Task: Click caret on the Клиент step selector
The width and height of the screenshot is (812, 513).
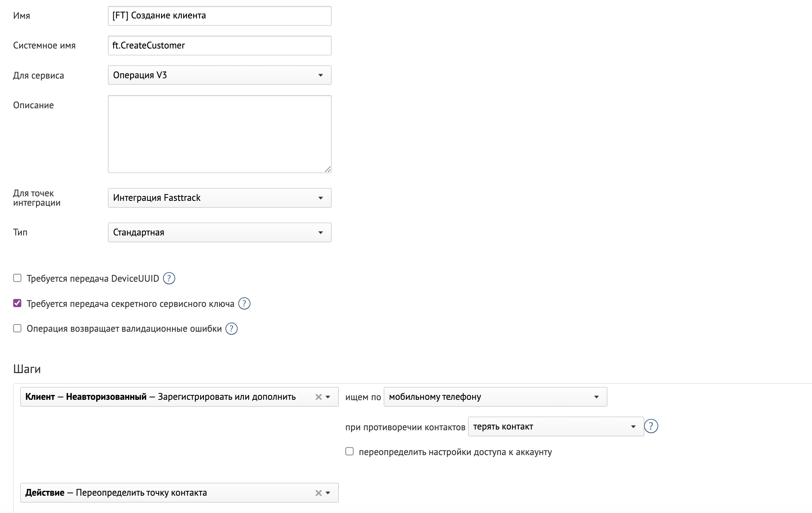Action: (328, 396)
